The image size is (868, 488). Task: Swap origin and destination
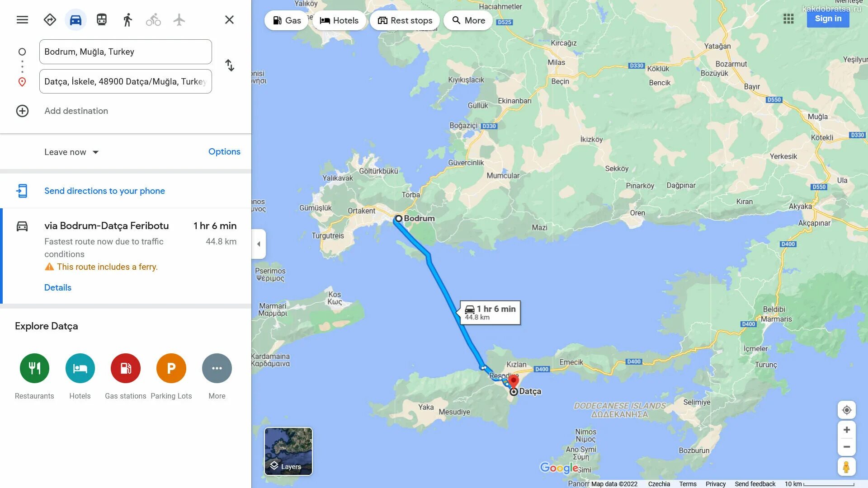point(230,66)
